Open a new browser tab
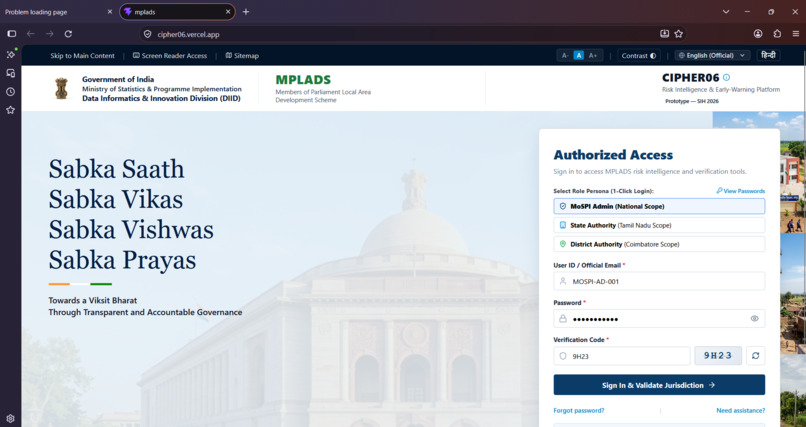Image resolution: width=806 pixels, height=427 pixels. [x=246, y=12]
